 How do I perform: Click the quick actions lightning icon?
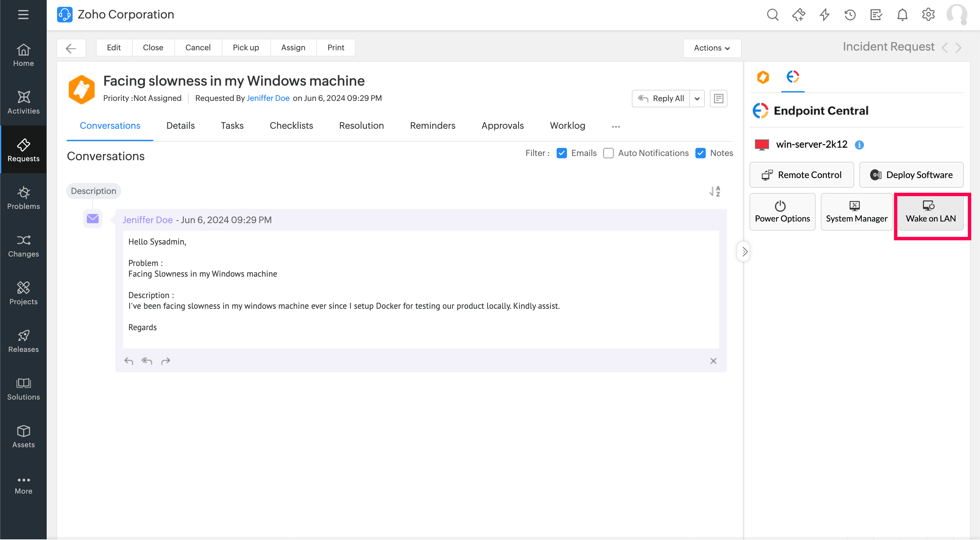(x=824, y=15)
